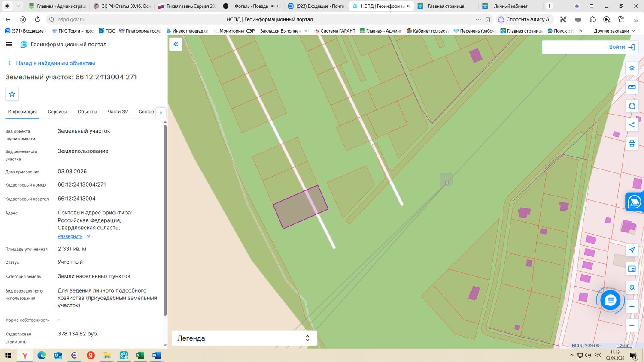
Task: Open the support chat bubble
Action: (610, 300)
